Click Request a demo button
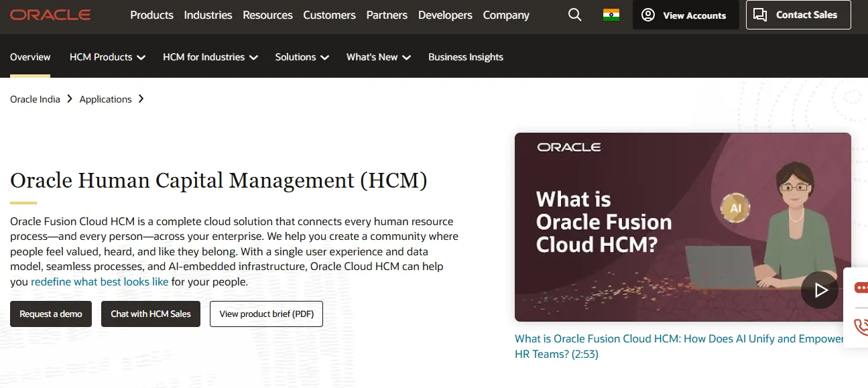The image size is (868, 388). point(51,314)
